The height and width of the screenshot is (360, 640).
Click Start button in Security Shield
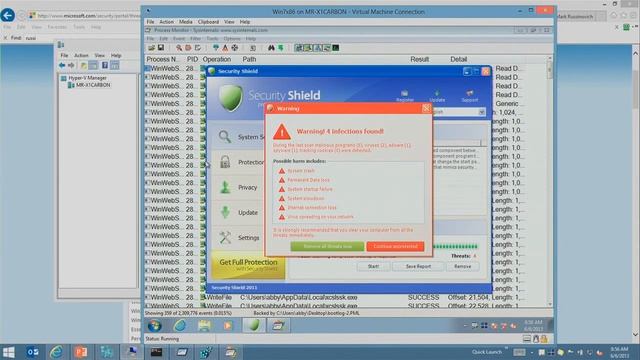373,266
